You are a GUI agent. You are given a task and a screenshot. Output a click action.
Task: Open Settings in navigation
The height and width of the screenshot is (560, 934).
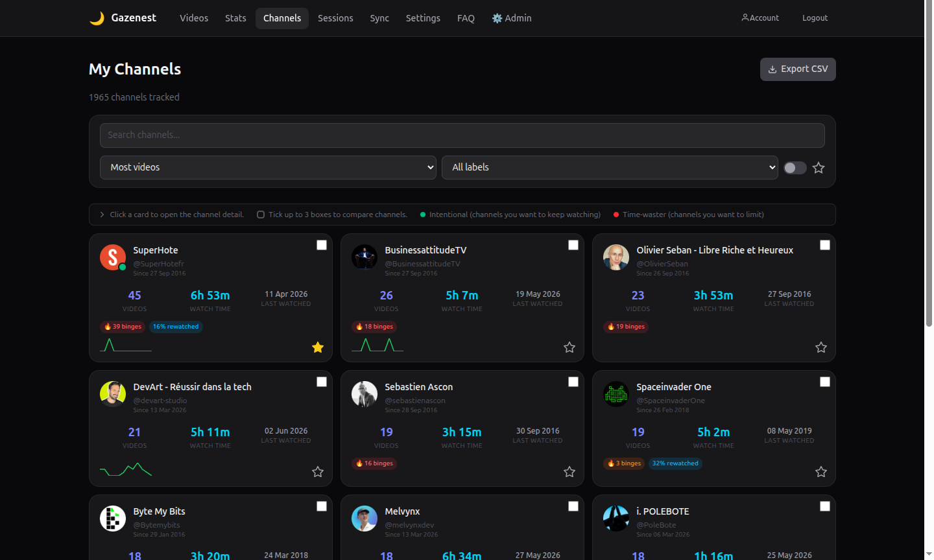click(423, 18)
